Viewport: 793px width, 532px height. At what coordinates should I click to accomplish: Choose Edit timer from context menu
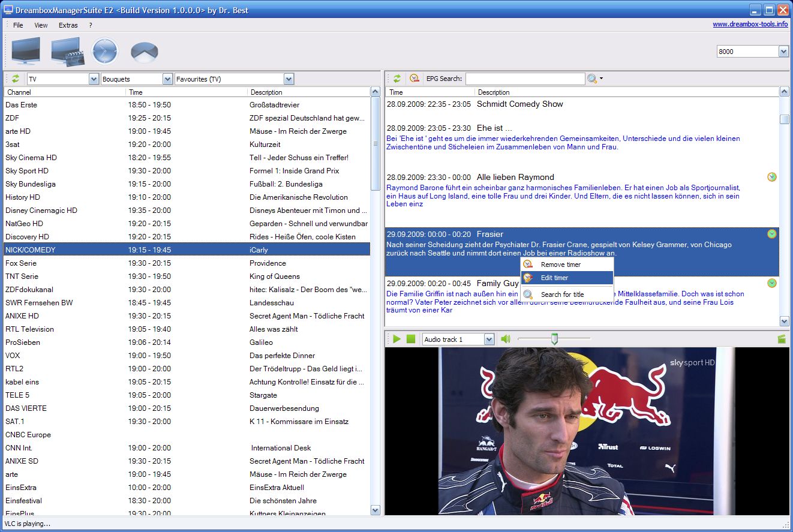(x=554, y=278)
